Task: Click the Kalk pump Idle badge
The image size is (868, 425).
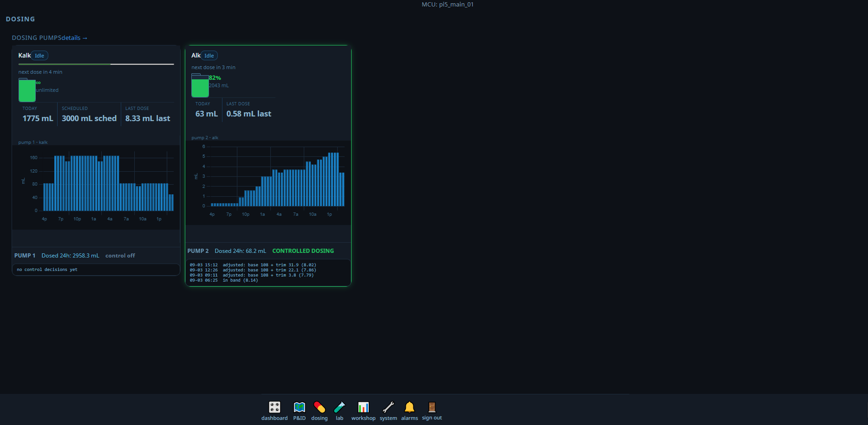Action: click(39, 56)
